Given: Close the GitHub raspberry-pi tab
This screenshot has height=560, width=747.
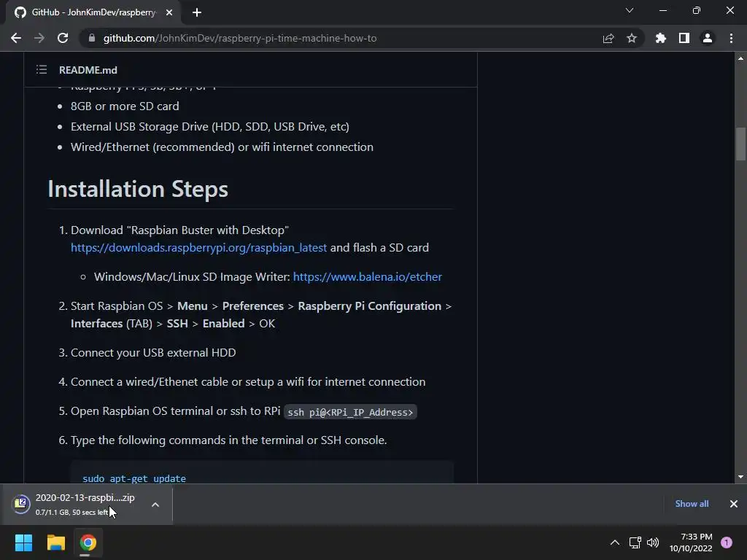Looking at the screenshot, I should pos(169,12).
